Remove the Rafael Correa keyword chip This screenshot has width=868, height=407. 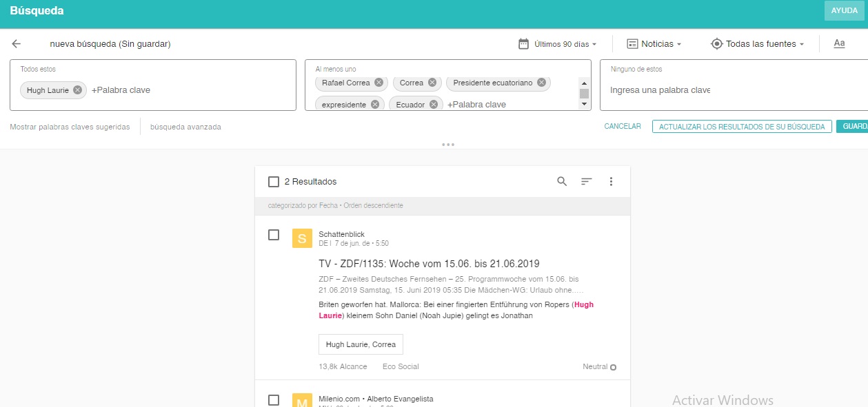coord(379,83)
